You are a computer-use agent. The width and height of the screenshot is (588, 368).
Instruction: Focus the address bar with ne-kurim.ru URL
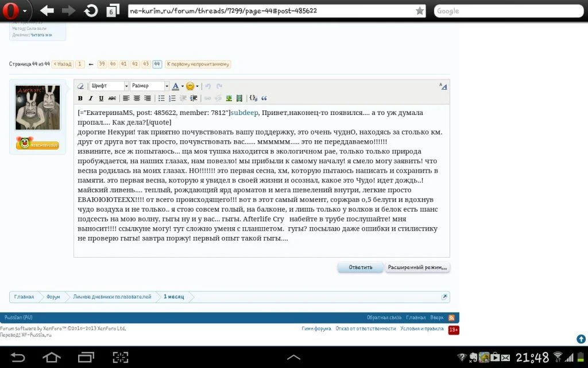tap(276, 11)
